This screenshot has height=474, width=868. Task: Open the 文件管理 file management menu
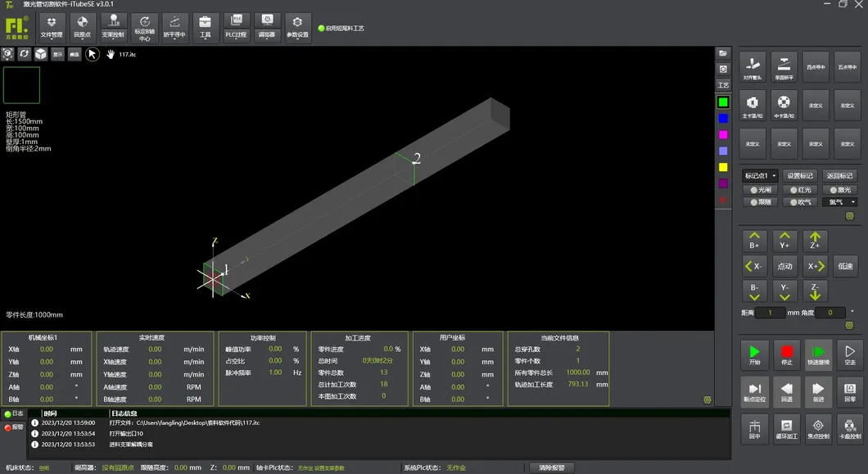pos(52,27)
